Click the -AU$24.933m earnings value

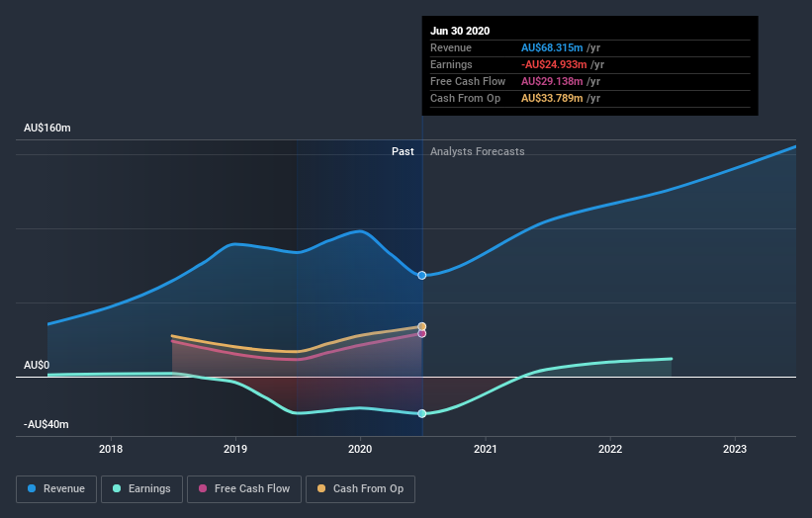(554, 64)
